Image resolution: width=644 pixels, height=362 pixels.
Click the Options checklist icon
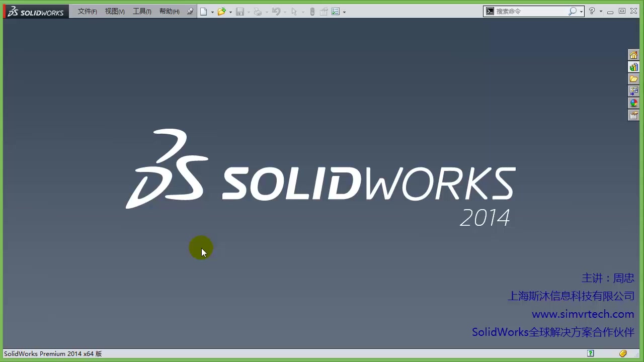click(x=336, y=12)
